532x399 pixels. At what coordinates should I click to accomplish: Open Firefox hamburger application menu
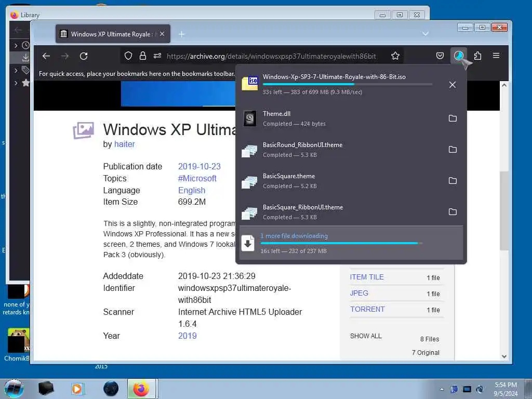(x=496, y=56)
